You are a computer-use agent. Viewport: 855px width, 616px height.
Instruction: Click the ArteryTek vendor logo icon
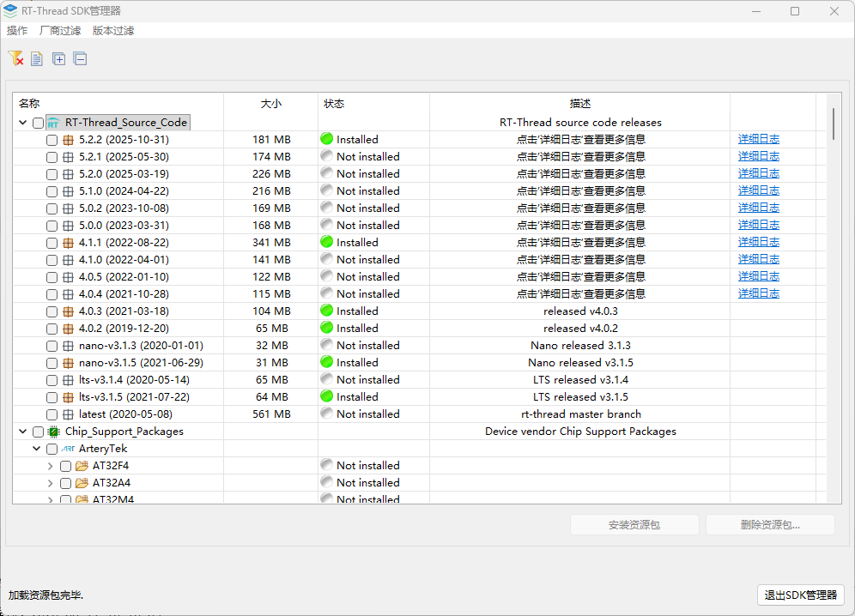click(68, 449)
